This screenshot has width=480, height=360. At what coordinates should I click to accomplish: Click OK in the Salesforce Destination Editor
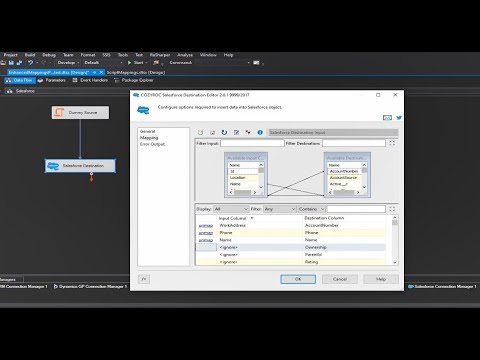click(298, 279)
